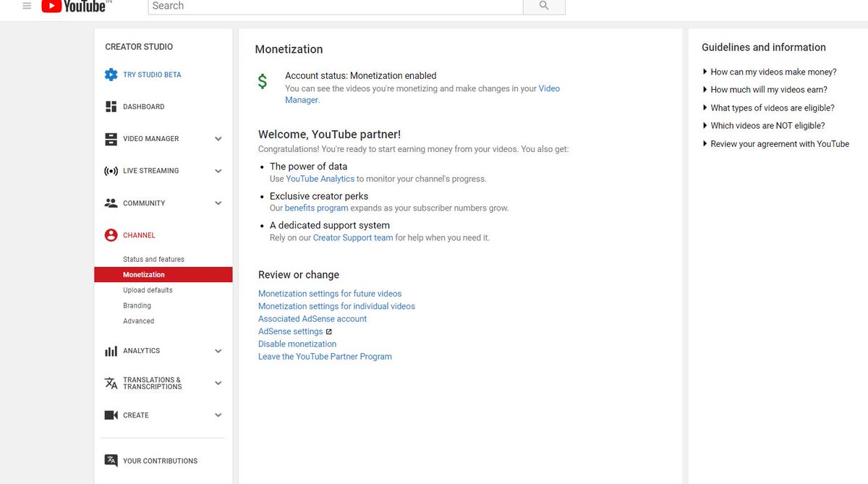Click the Try Studio Beta gear icon
This screenshot has height=484, width=868.
point(111,75)
